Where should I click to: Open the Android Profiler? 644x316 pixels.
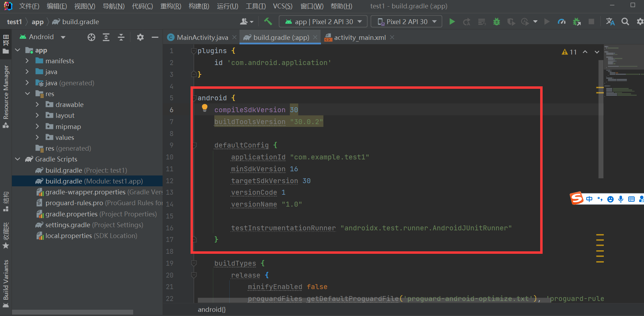click(x=562, y=21)
